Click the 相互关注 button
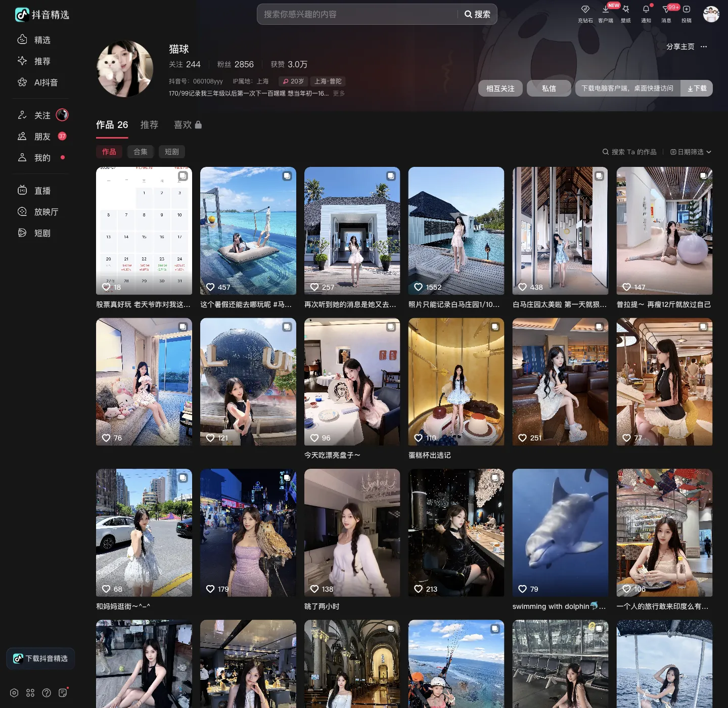Image resolution: width=728 pixels, height=708 pixels. (500, 88)
